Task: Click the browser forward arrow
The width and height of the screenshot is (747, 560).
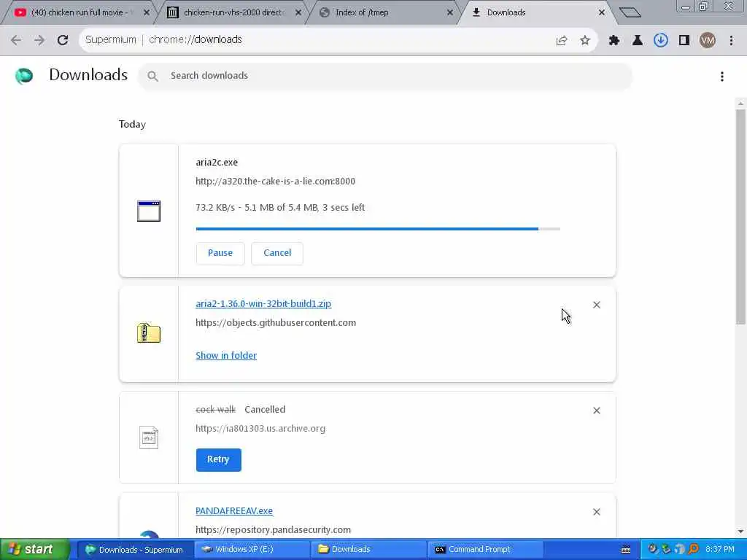Action: [39, 40]
